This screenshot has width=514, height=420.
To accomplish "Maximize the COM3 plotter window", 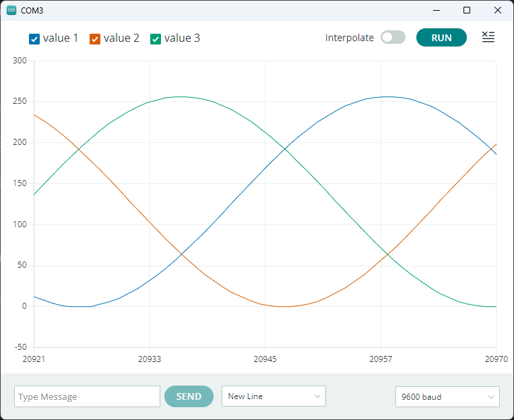I will pos(467,11).
